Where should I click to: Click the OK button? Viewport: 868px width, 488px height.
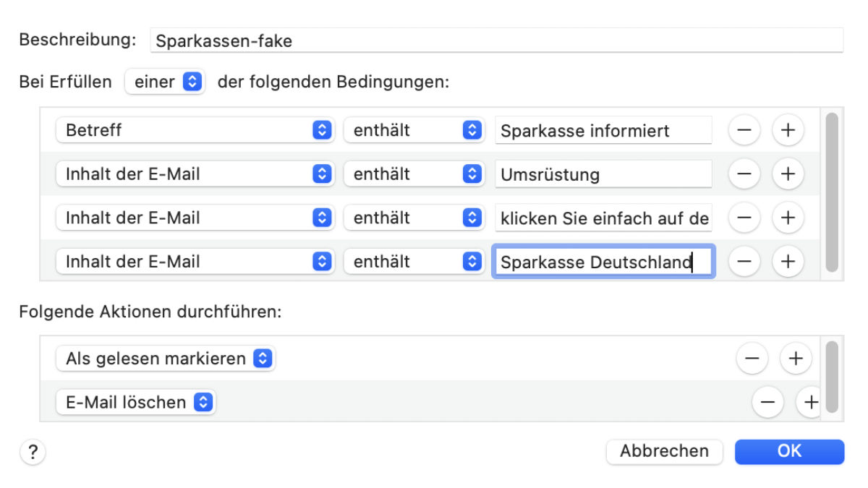[x=789, y=451]
